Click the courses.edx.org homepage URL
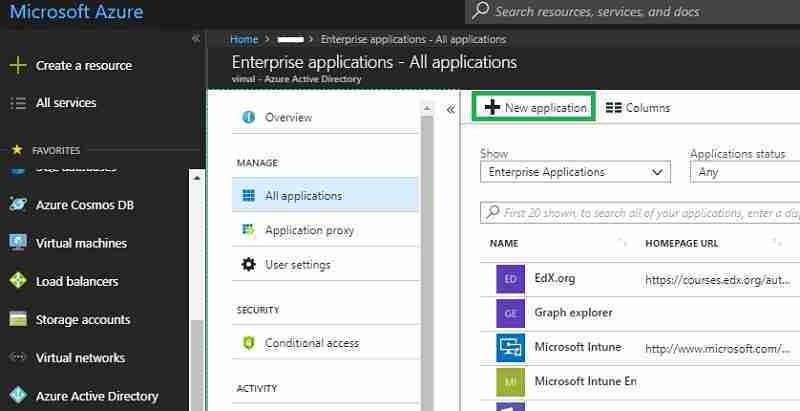 click(718, 280)
